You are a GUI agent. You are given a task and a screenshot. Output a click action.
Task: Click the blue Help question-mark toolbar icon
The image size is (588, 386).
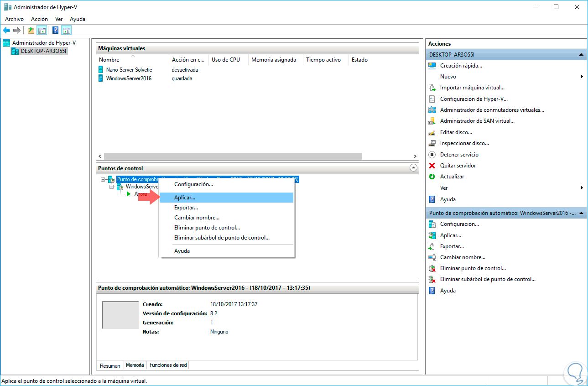tap(56, 31)
